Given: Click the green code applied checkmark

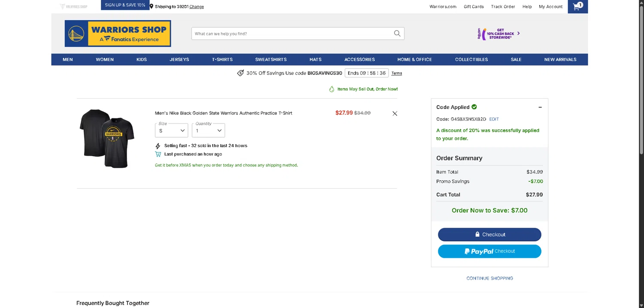Looking at the screenshot, I should tap(474, 107).
